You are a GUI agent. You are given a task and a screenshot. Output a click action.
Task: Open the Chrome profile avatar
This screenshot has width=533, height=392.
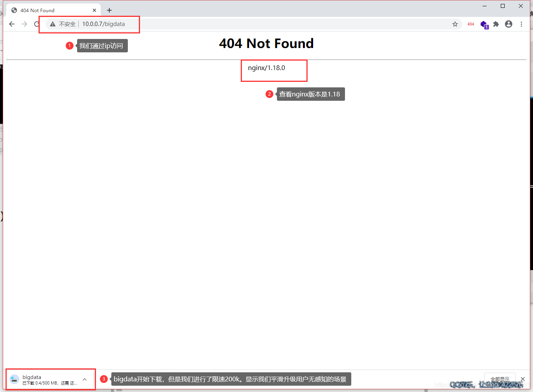click(x=509, y=24)
